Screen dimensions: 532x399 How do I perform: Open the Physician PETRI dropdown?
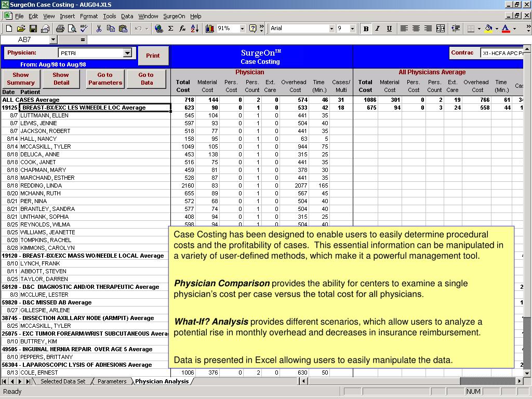(127, 53)
